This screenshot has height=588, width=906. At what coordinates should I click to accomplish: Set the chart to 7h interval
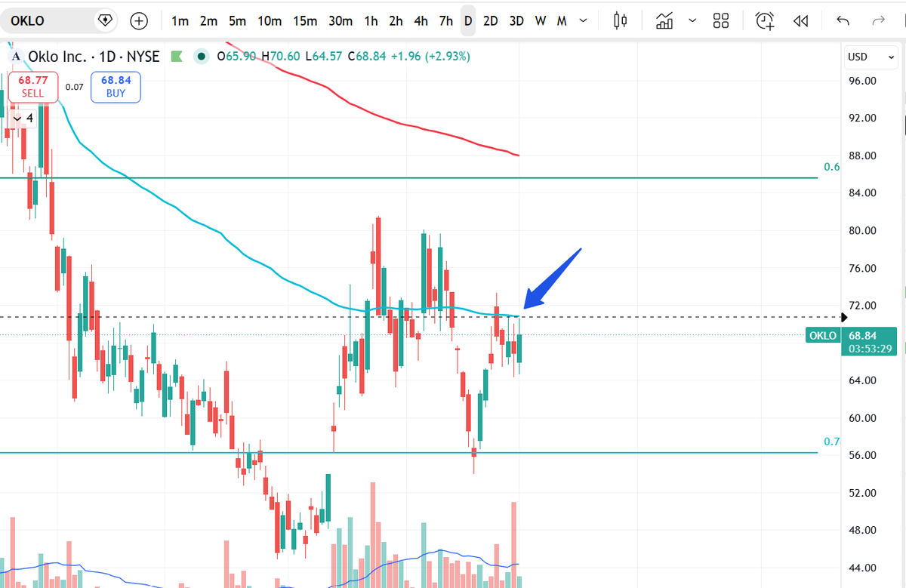[445, 20]
